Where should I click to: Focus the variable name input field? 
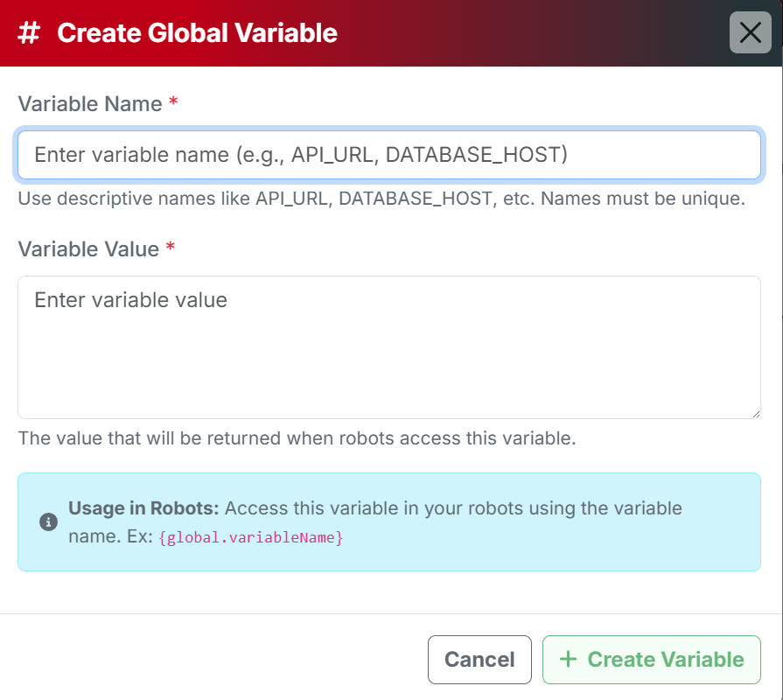[388, 155]
